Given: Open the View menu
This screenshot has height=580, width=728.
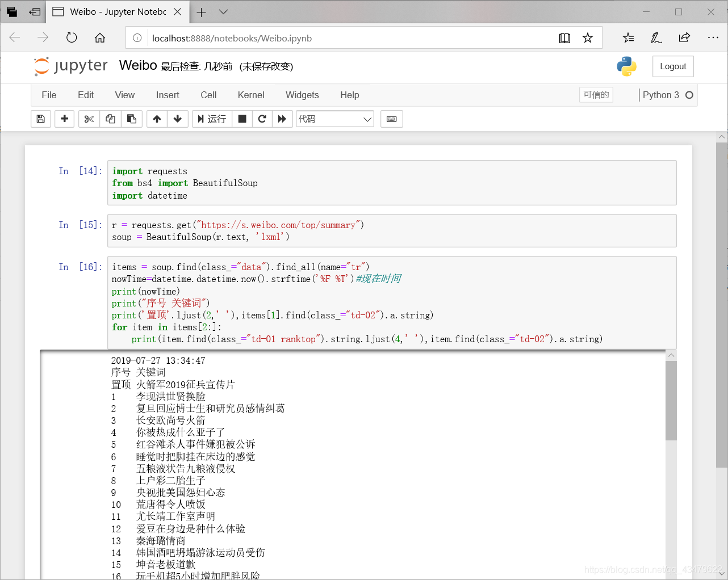Looking at the screenshot, I should click(125, 95).
